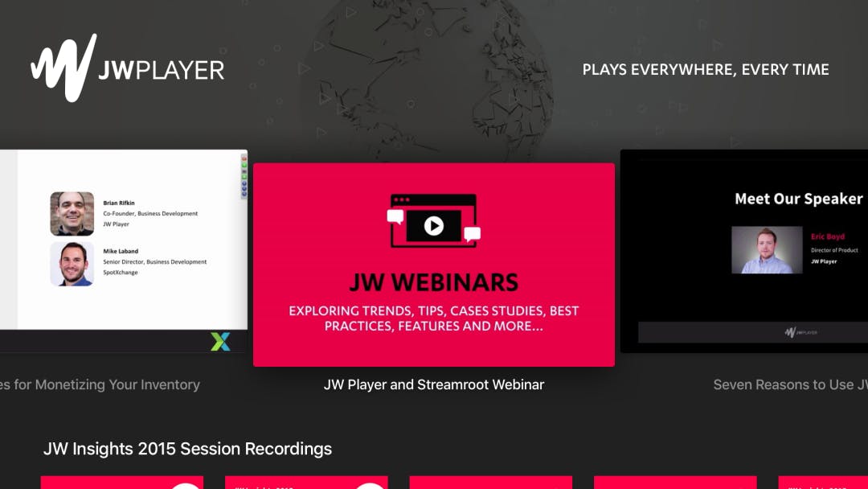Click the 'PLAYS EVERYWHERE, EVERY TIME' tagline

click(706, 69)
